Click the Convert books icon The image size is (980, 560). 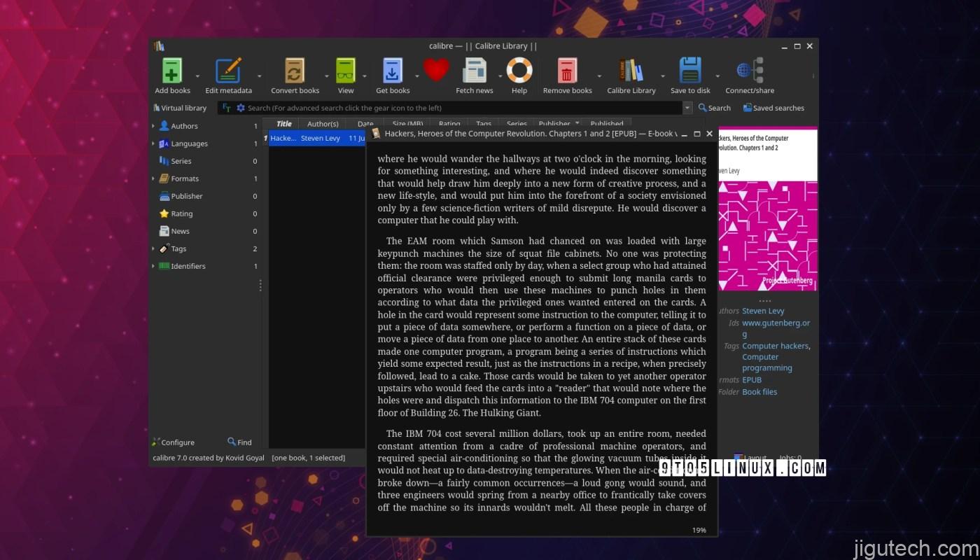295,71
